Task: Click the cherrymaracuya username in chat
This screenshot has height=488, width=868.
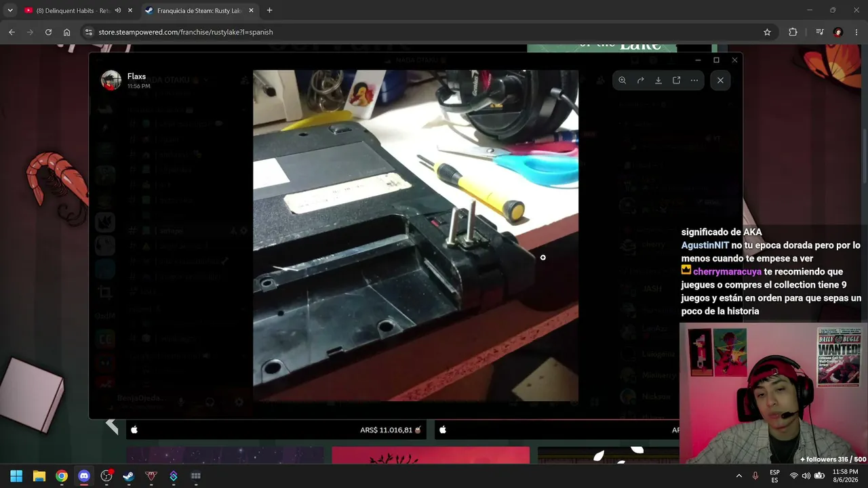Action: coord(727,272)
